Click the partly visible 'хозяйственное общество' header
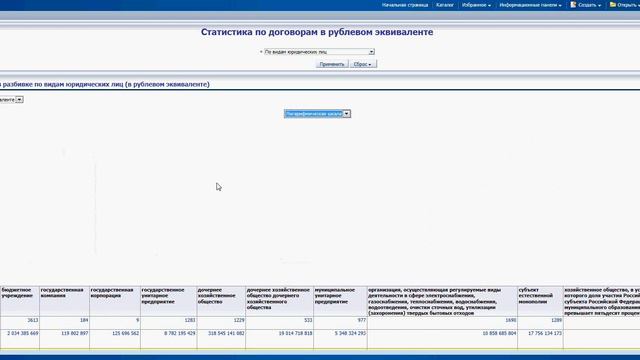This screenshot has width=640, height=360. coord(602,301)
